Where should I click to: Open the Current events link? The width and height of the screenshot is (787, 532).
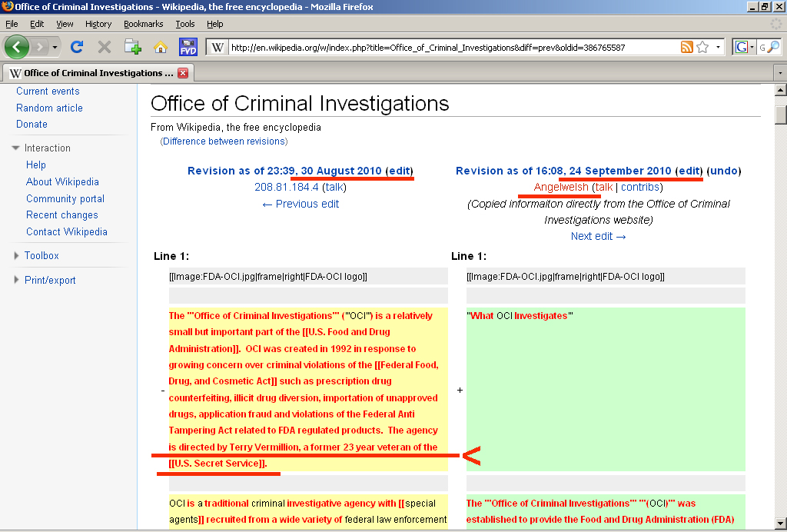click(48, 91)
